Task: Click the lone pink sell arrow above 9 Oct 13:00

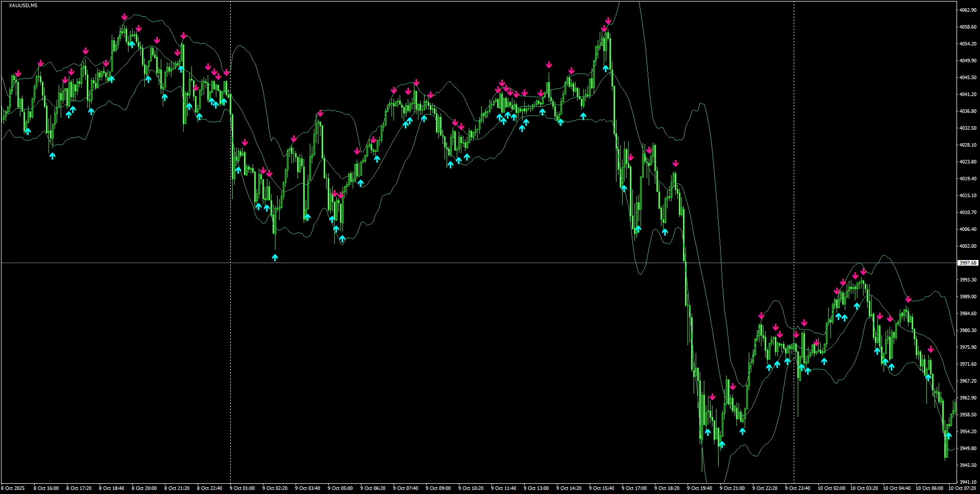Action: [549, 65]
